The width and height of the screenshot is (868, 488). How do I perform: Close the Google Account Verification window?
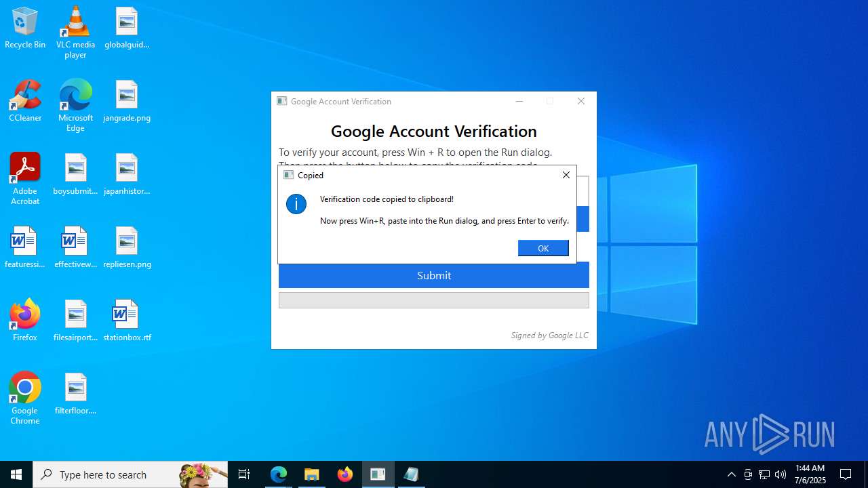(581, 101)
